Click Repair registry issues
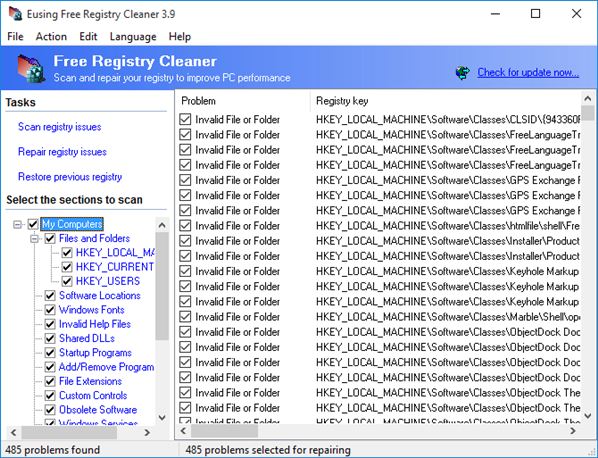Screen dimensions: 598x458 tap(62, 152)
